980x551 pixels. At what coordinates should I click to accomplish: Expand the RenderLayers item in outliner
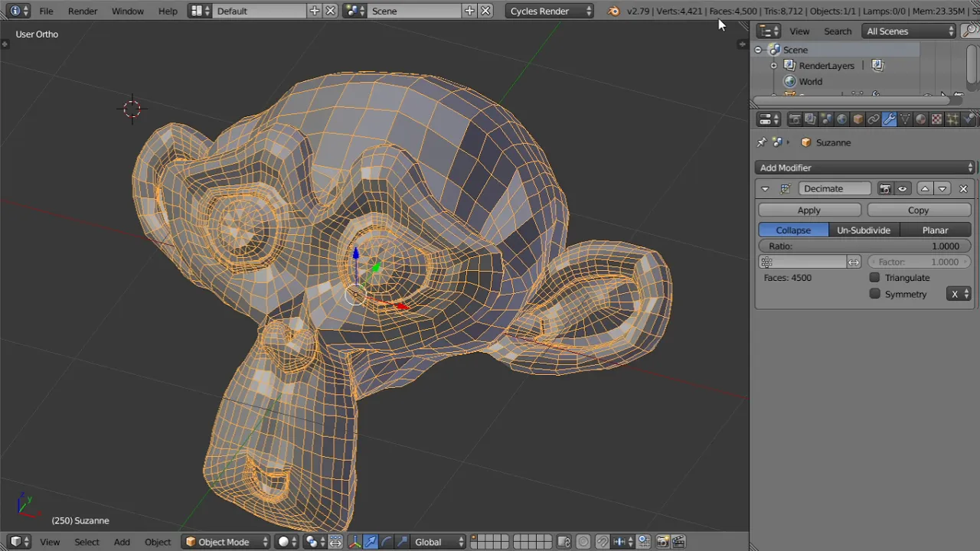pos(773,66)
